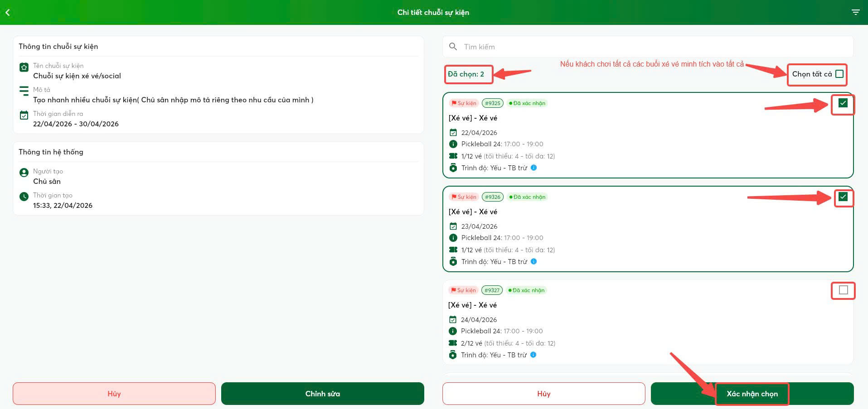This screenshot has width=868, height=409.
Task: Tick the Chọn tất cả checkbox
Action: 839,74
